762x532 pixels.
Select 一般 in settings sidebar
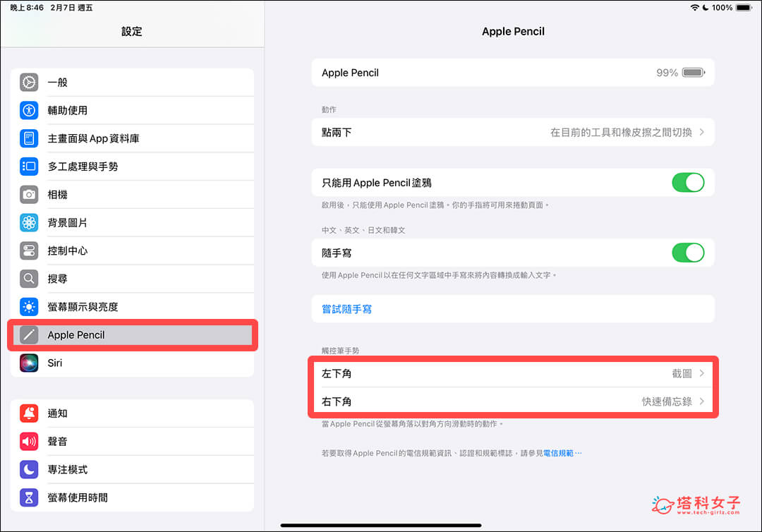[132, 82]
